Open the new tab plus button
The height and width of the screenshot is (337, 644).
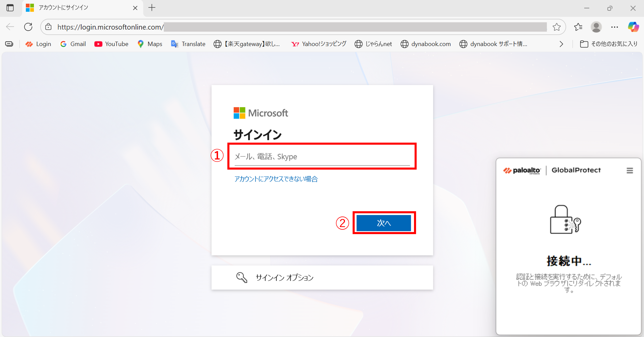point(152,8)
